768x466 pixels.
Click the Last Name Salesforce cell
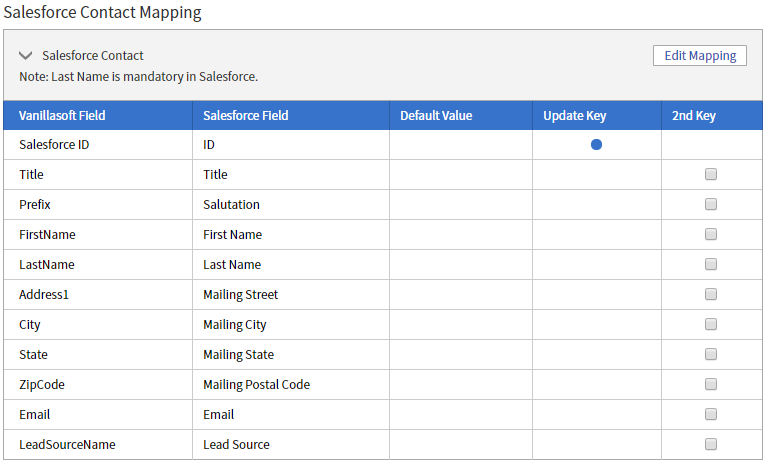[x=291, y=265]
